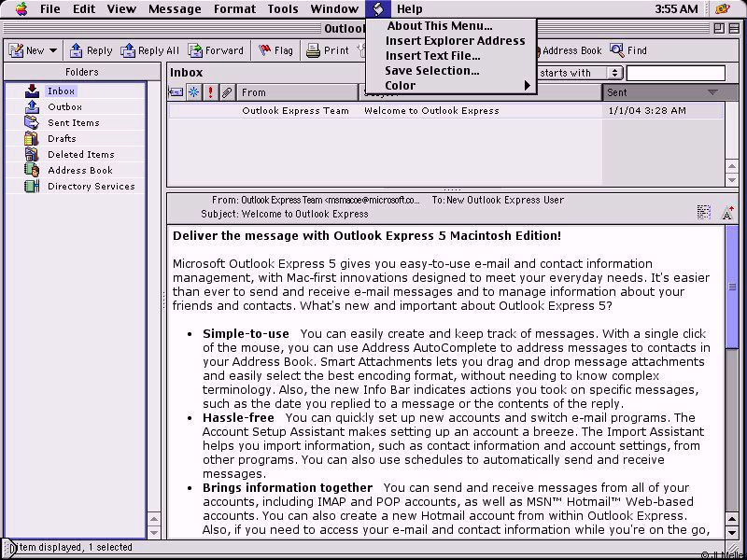
Task: Click the Find toolbar button
Action: click(x=628, y=50)
